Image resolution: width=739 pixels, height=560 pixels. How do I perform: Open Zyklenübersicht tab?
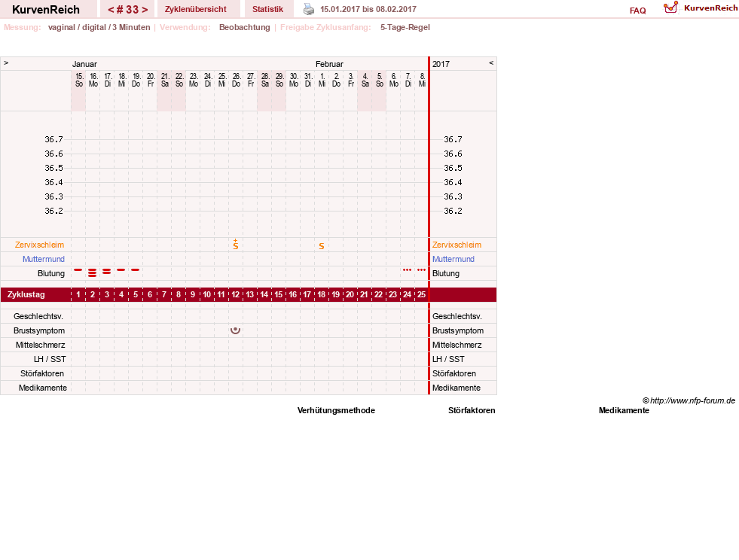(196, 10)
